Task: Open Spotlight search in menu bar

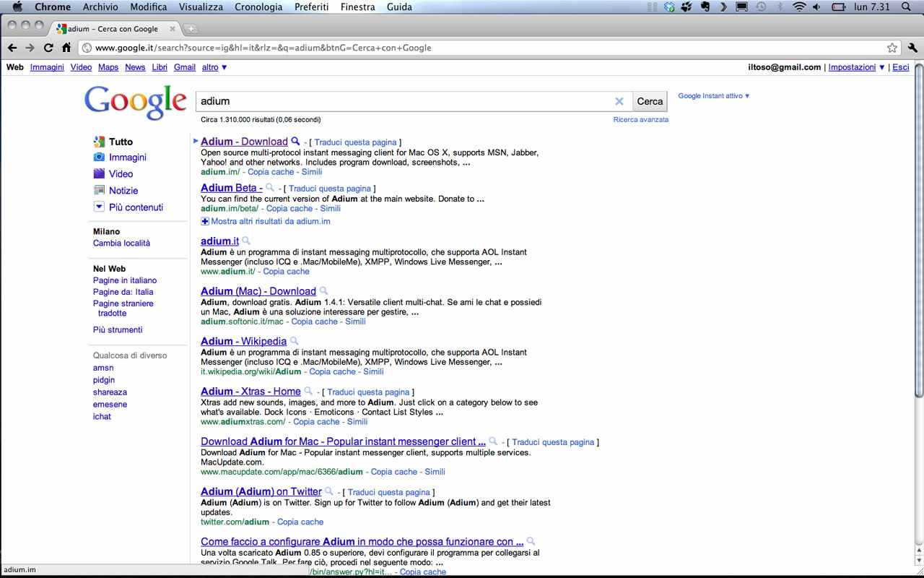Action: point(907,7)
